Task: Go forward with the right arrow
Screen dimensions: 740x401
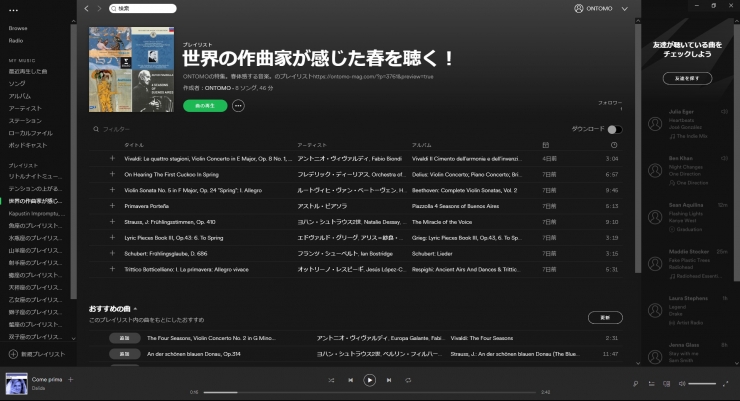Action: coord(99,8)
